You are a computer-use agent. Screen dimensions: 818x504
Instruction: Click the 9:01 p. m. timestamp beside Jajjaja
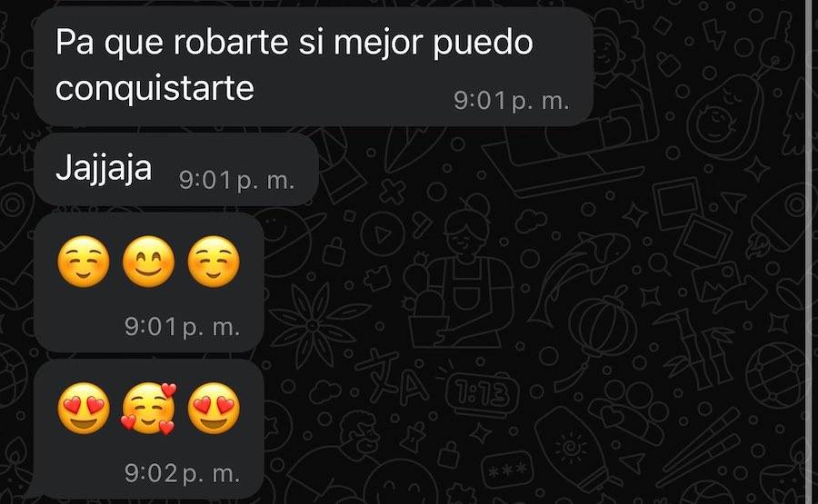237,181
